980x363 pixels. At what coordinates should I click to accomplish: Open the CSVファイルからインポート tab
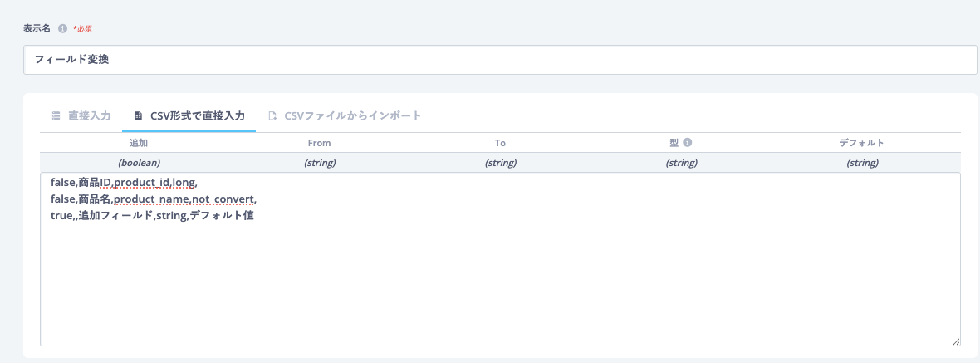tap(352, 115)
